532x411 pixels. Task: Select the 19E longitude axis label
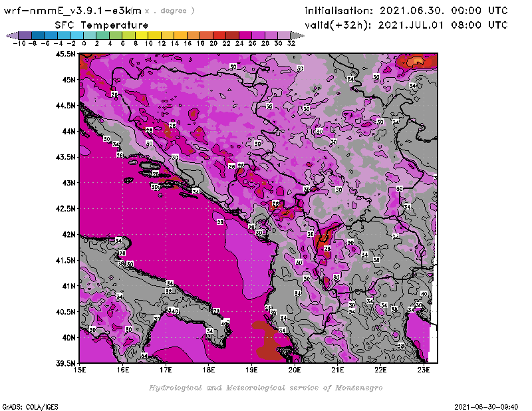(252, 370)
